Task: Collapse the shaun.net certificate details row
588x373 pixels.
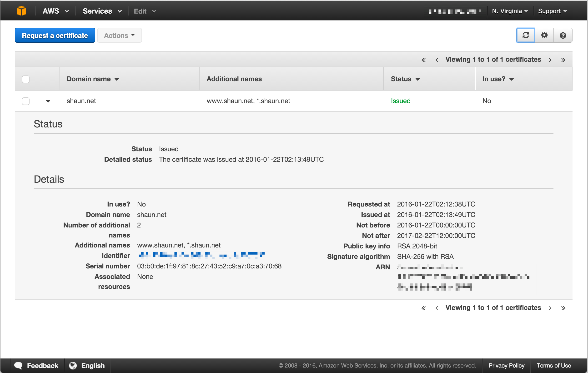Action: [x=48, y=101]
